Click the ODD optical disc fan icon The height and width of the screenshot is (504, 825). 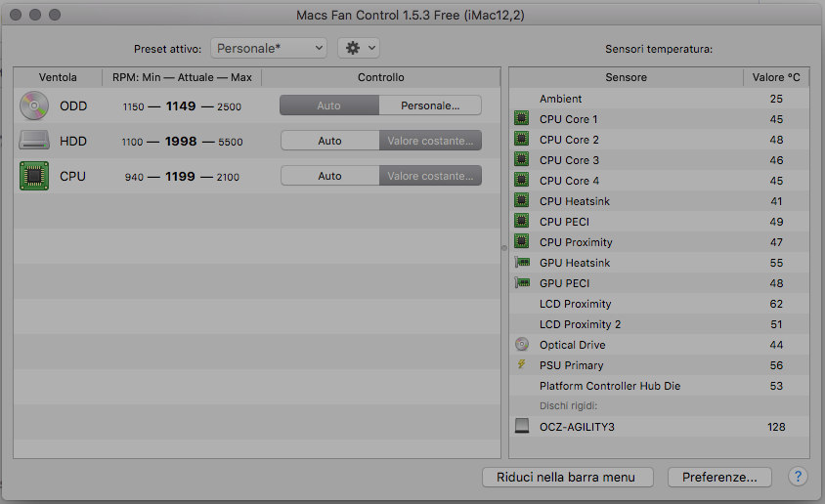coord(33,105)
